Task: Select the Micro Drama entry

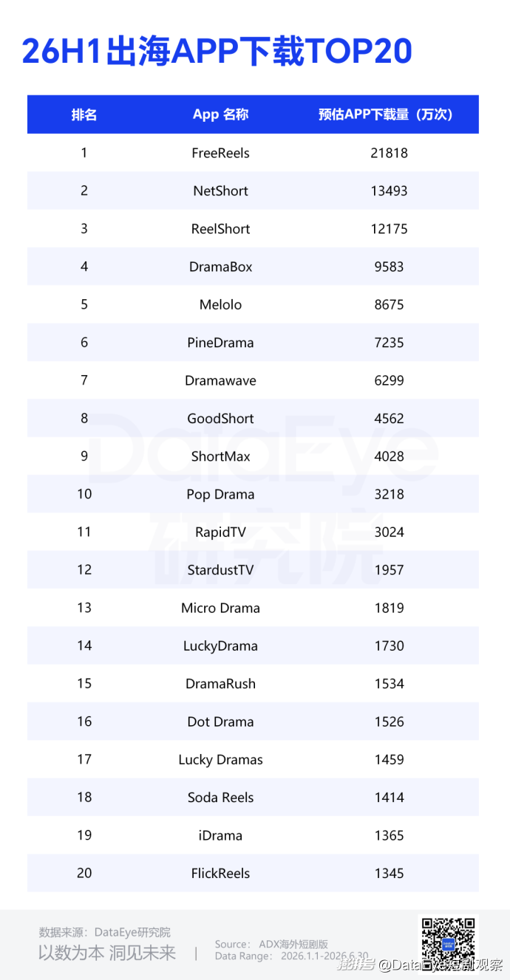Action: [x=220, y=608]
